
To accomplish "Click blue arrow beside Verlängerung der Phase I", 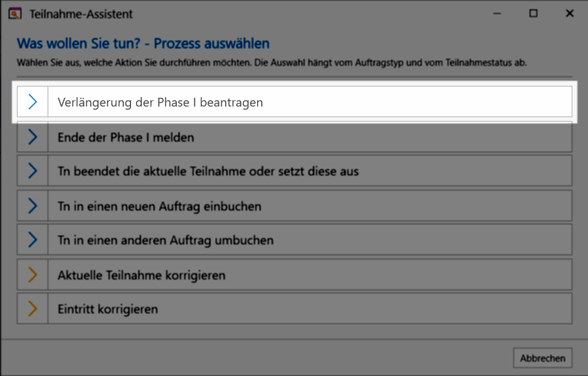I will point(33,102).
